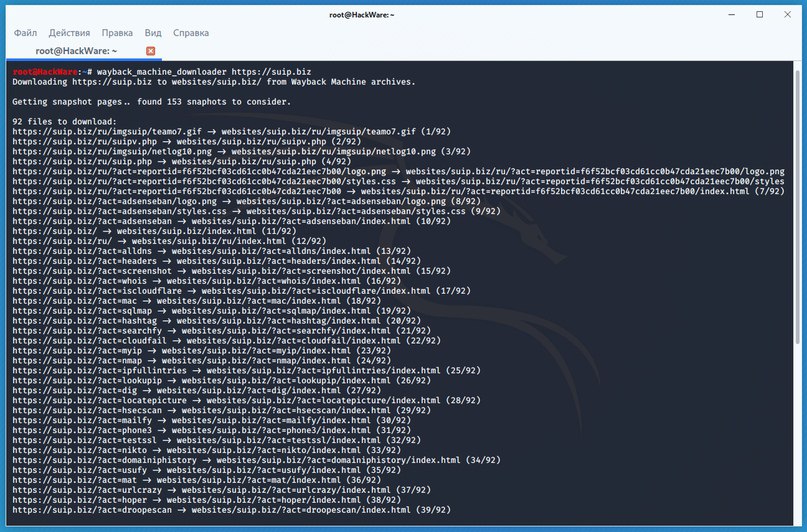Open the Правка menu
Viewport: 807px width, 532px height.
coord(117,33)
